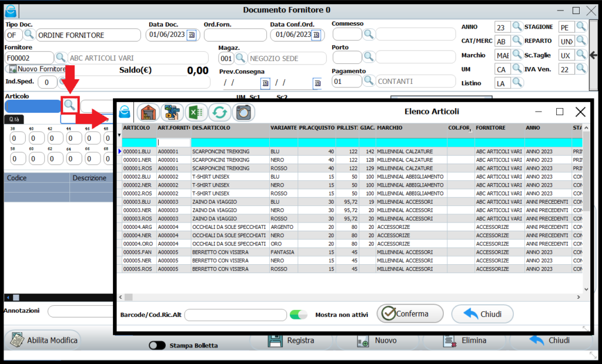The image size is (602, 364).
Task: Open Marchio lookup magnifier icon
Action: click(517, 55)
